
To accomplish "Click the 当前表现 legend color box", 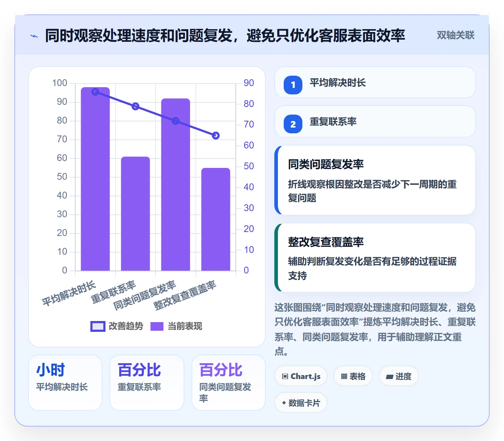I will (x=157, y=326).
